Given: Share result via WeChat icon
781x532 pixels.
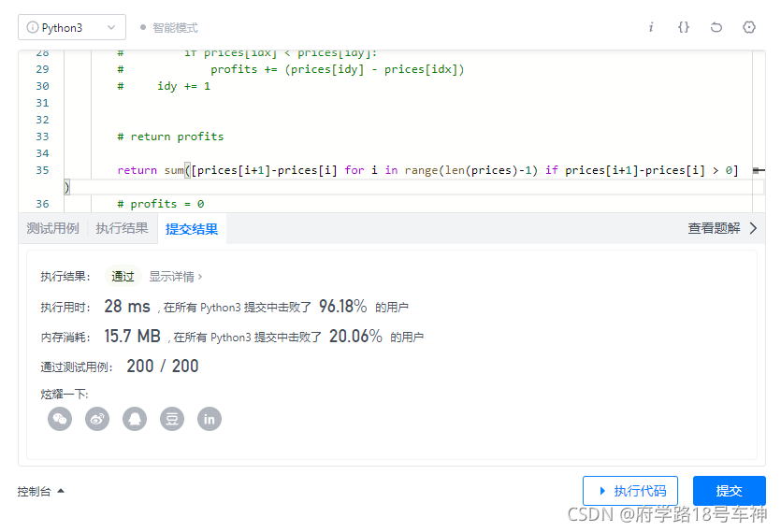Looking at the screenshot, I should point(60,419).
